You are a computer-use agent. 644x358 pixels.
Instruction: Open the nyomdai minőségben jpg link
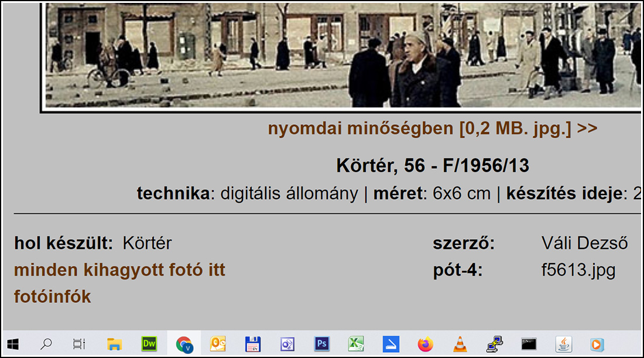433,129
